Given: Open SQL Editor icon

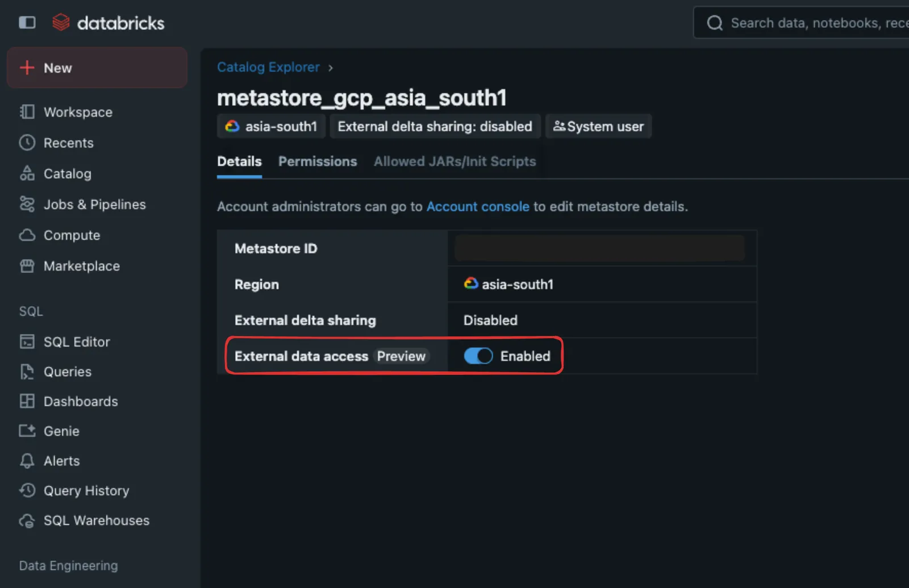Looking at the screenshot, I should click(x=27, y=341).
